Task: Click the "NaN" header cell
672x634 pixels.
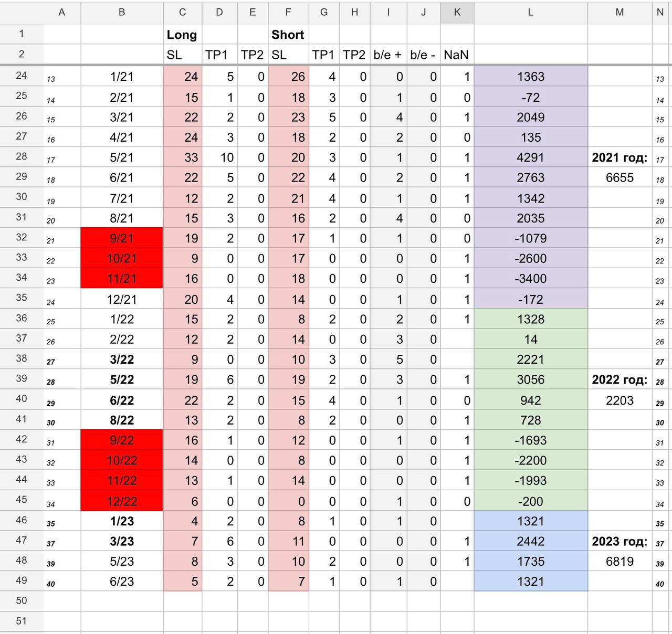Action: click(x=457, y=55)
